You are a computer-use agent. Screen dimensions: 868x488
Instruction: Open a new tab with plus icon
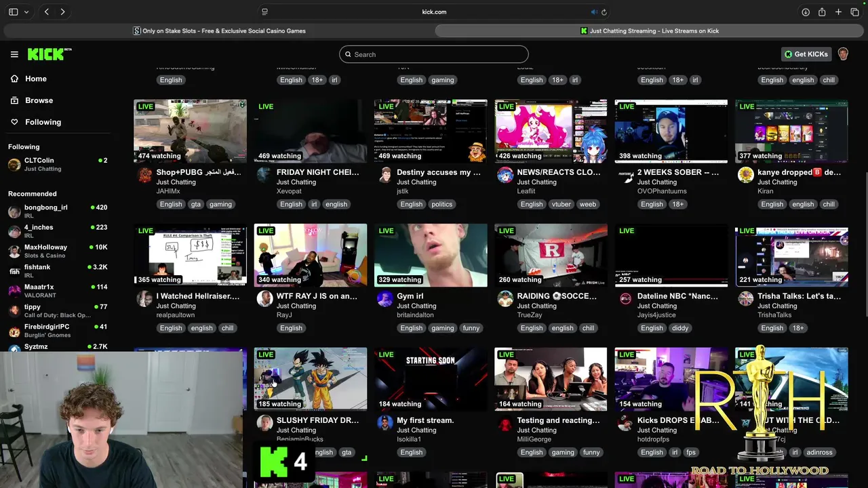coord(838,12)
